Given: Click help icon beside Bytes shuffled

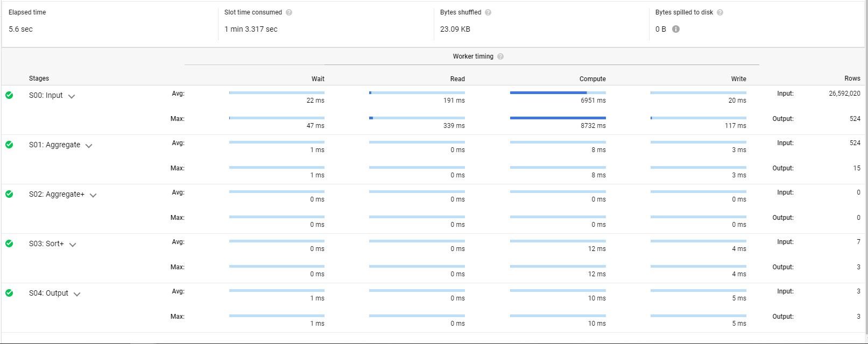Looking at the screenshot, I should coord(488,12).
